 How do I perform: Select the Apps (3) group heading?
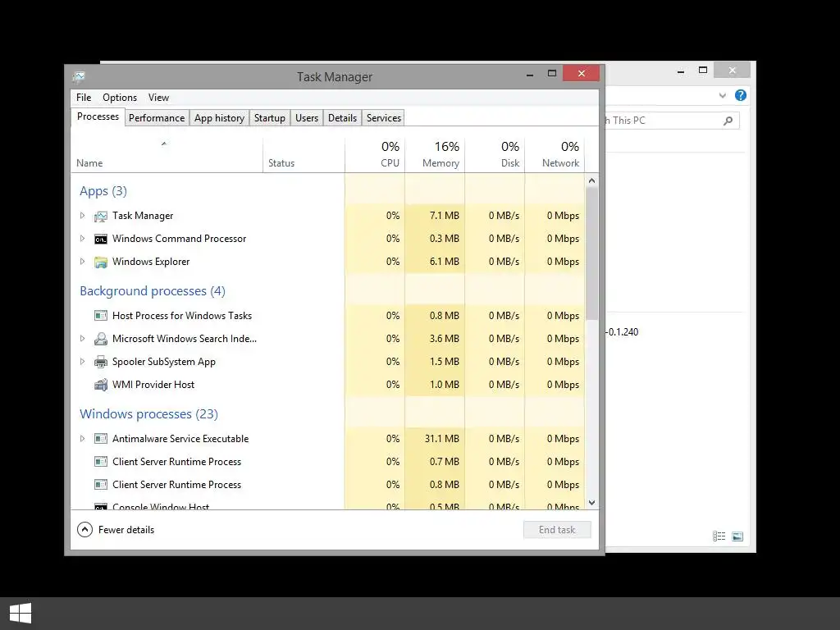(103, 191)
